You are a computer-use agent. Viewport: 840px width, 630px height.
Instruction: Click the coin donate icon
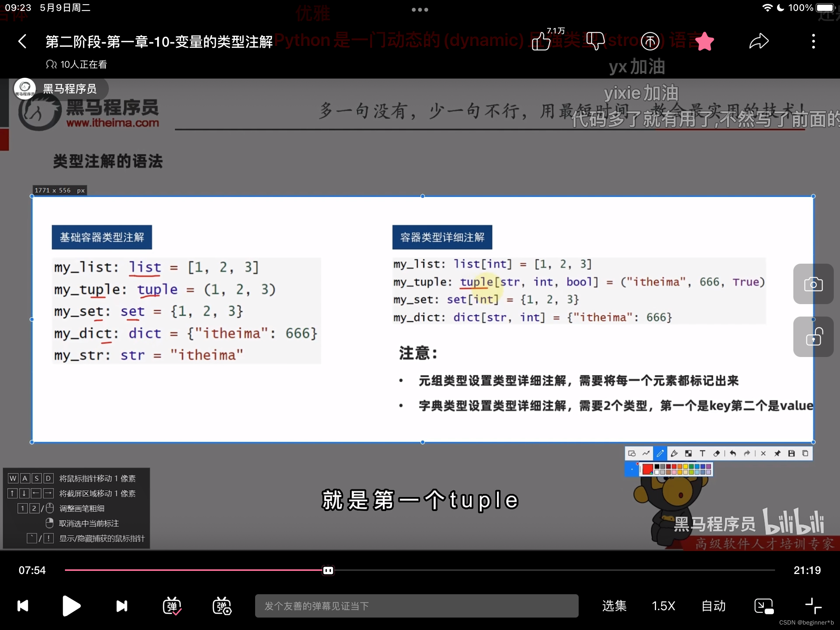(650, 41)
